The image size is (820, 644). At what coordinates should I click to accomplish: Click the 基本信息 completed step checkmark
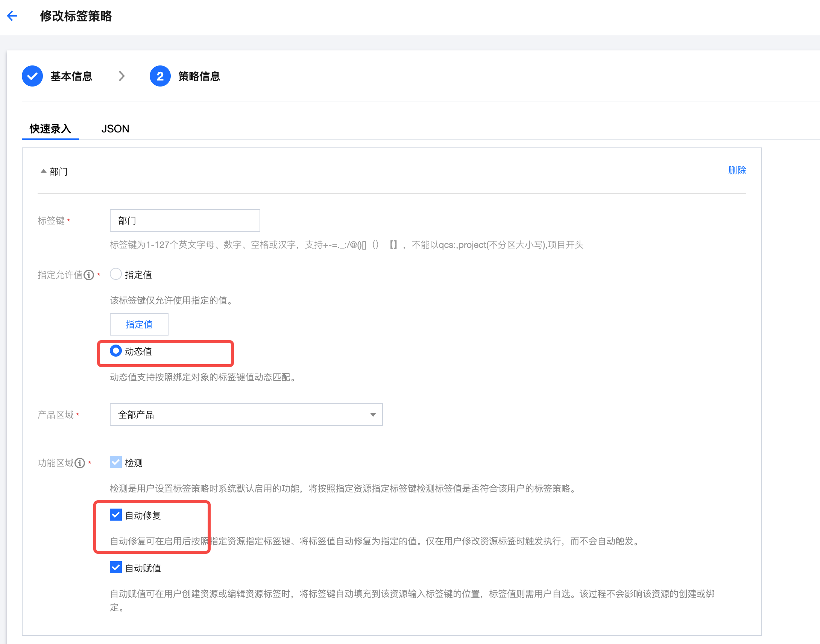pyautogui.click(x=32, y=76)
